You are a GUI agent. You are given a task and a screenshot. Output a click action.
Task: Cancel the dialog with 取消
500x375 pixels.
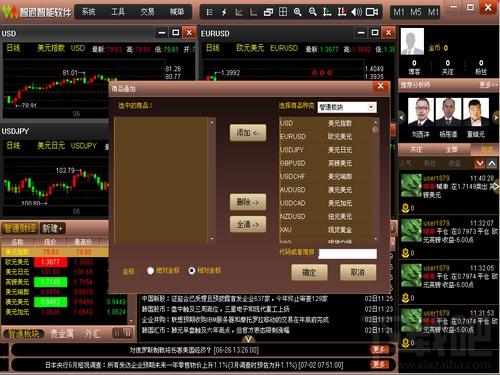point(358,272)
